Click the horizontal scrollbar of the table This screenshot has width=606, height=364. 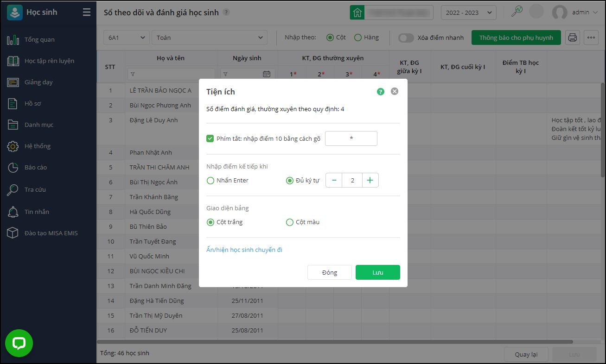tap(334, 342)
